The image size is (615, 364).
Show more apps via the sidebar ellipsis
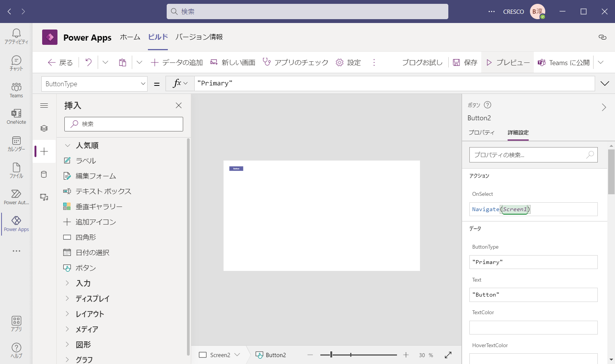point(16,251)
